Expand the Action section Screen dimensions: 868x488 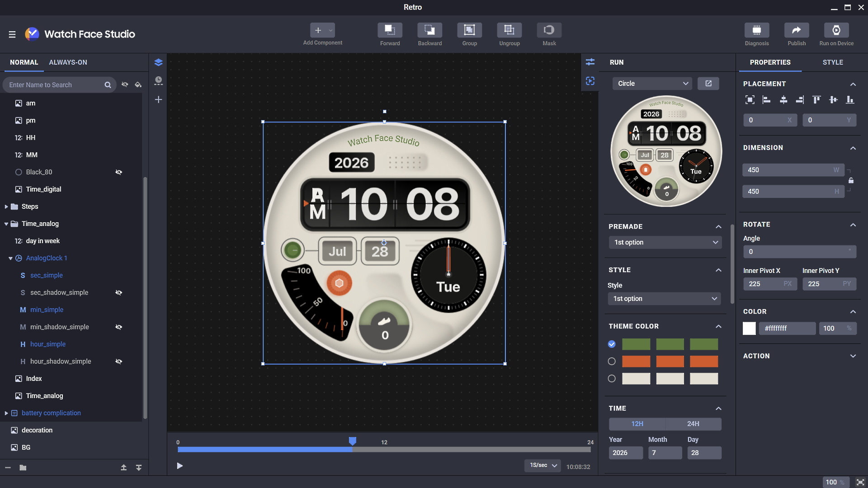(x=853, y=356)
